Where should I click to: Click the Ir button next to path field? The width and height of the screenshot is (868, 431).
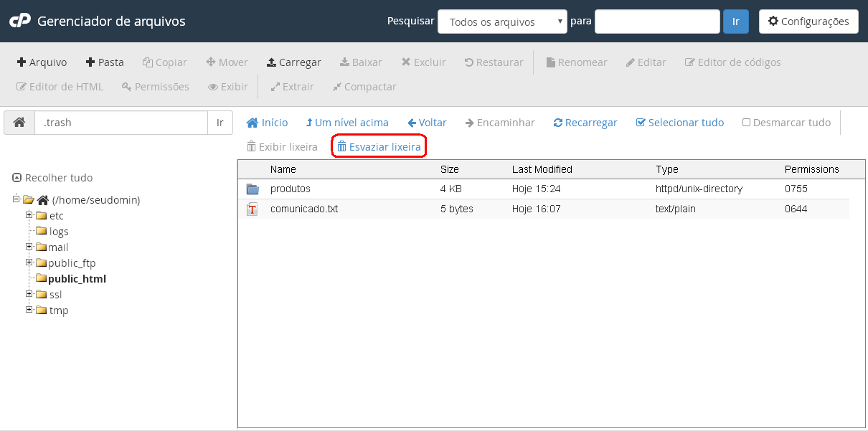(220, 123)
